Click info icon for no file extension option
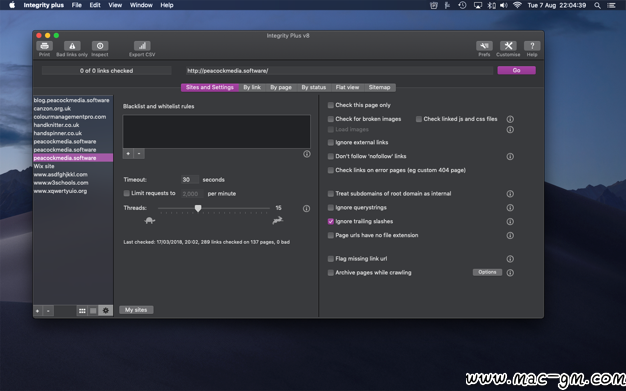626x391 pixels. 510,236
